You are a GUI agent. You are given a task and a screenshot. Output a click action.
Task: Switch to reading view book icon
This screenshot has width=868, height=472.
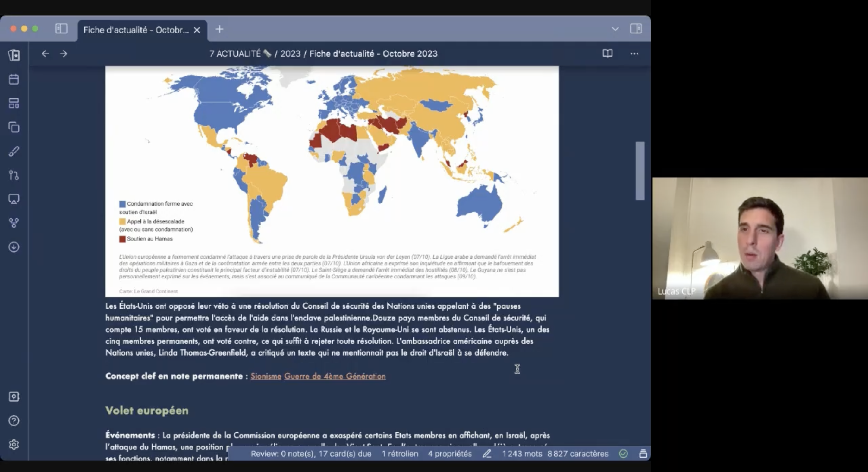click(607, 54)
